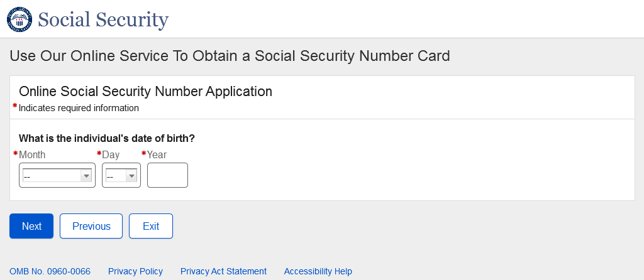Click the Social Security header title text
The height and width of the screenshot is (280, 644).
coord(103,19)
